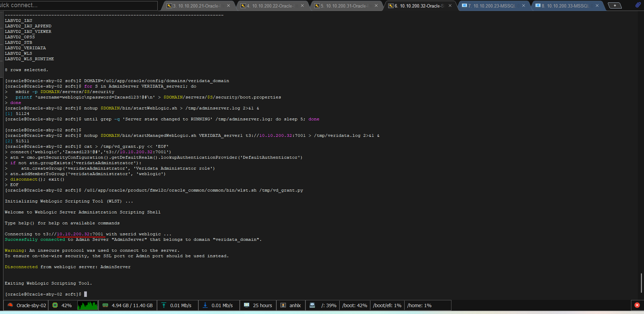This screenshot has width=644, height=314.
Task: Open tab 8 10.10.200.33-MSSQL
Action: click(567, 6)
